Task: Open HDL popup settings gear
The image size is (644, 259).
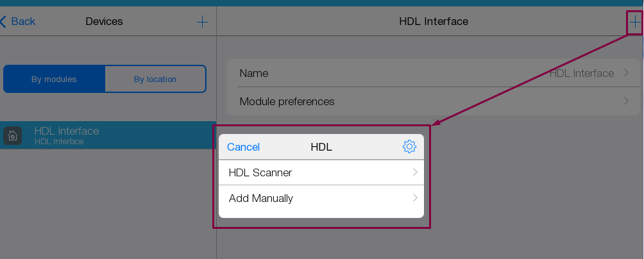Action: tap(409, 147)
